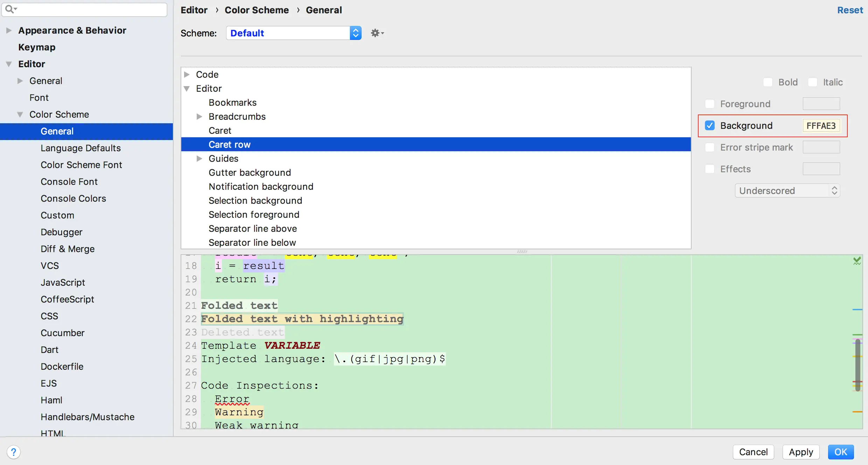The height and width of the screenshot is (465, 868).
Task: Click the Apply button
Action: (x=801, y=452)
